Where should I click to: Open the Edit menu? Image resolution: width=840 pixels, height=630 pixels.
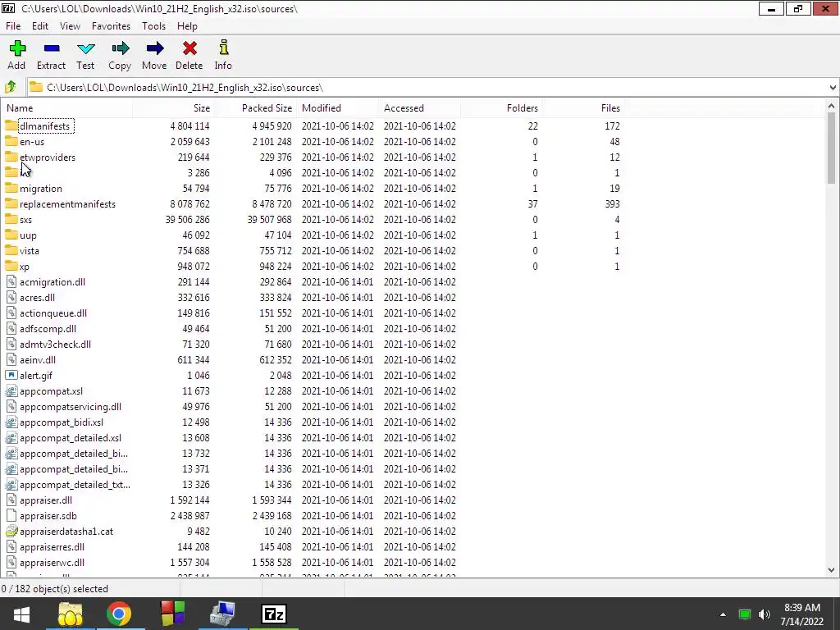pos(40,25)
